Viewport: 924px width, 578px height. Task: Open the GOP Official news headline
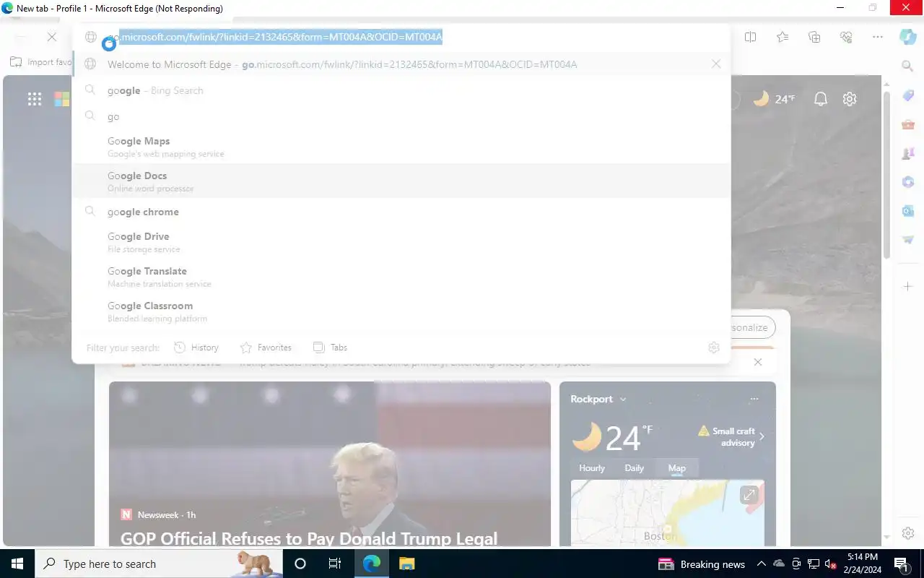coord(308,538)
